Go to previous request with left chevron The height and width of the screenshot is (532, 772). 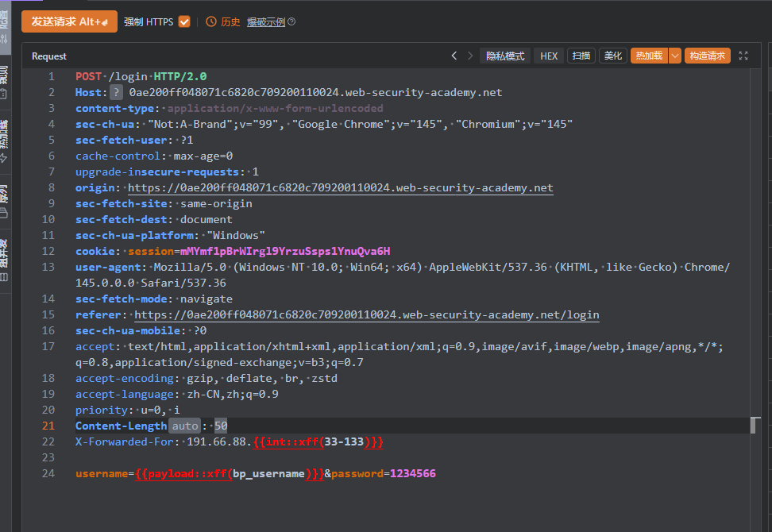click(454, 56)
